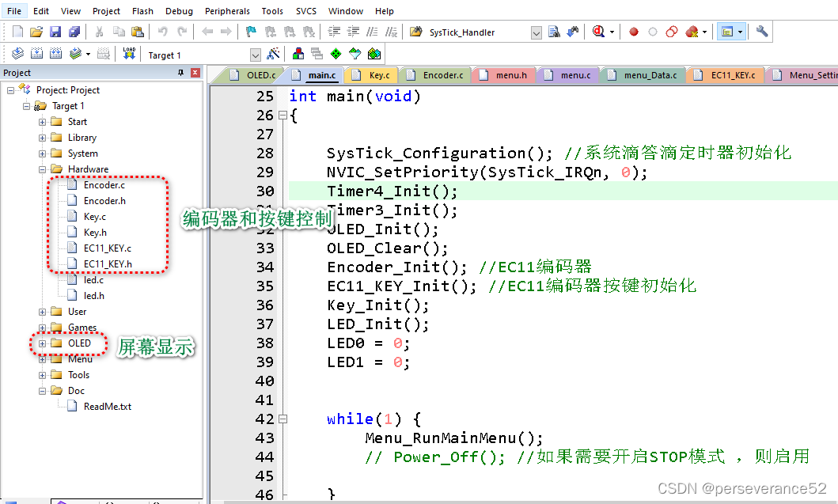The width and height of the screenshot is (838, 504).
Task: Open Options for Target with the wand icon
Action: coord(273,55)
